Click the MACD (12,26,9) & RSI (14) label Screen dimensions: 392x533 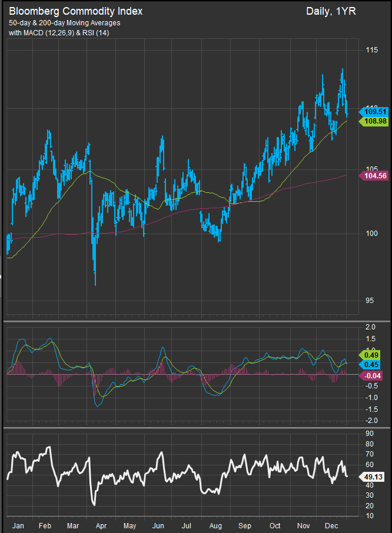pos(59,33)
